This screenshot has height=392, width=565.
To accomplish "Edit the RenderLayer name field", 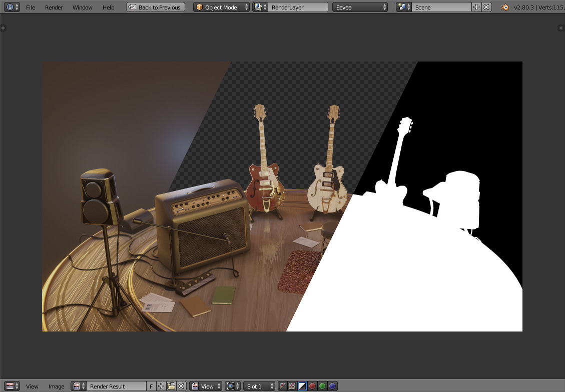I will point(298,7).
